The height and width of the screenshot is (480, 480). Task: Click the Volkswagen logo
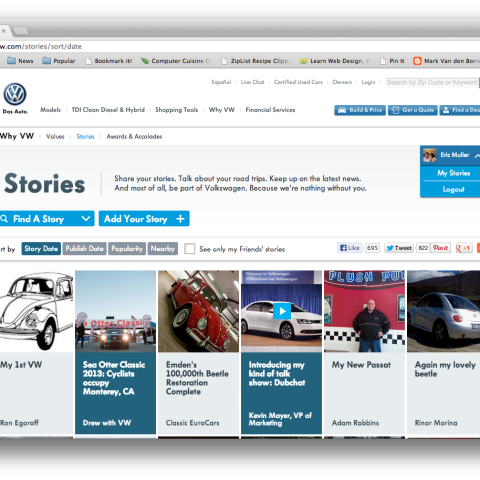pyautogui.click(x=15, y=94)
